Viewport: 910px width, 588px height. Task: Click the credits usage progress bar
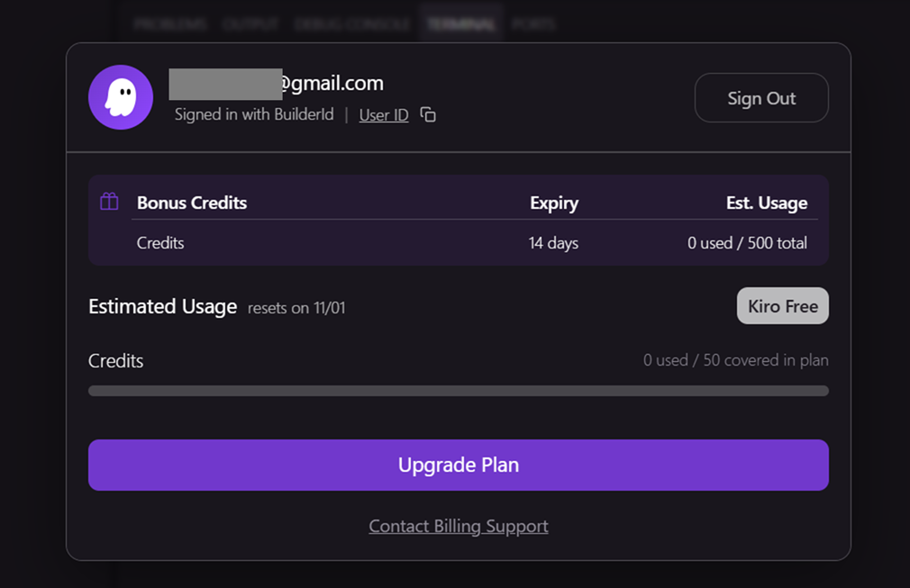click(458, 391)
